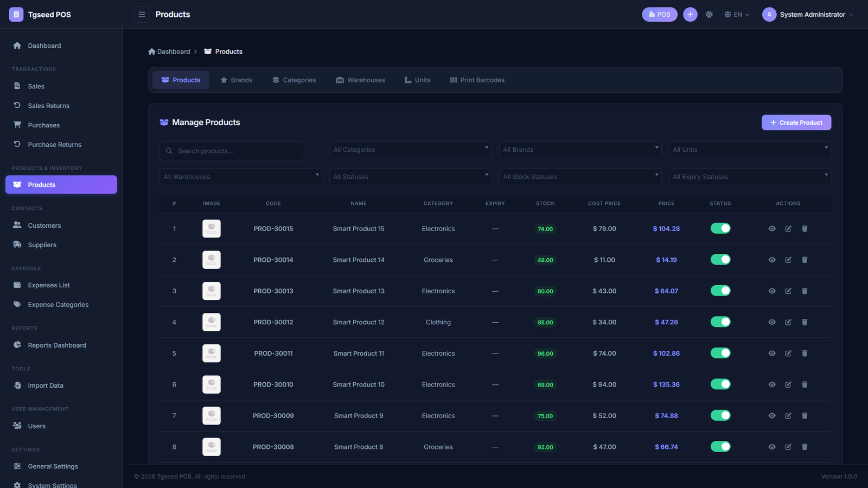868x488 pixels.
Task: Open Reports Dashboard in the sidebar
Action: 61,345
